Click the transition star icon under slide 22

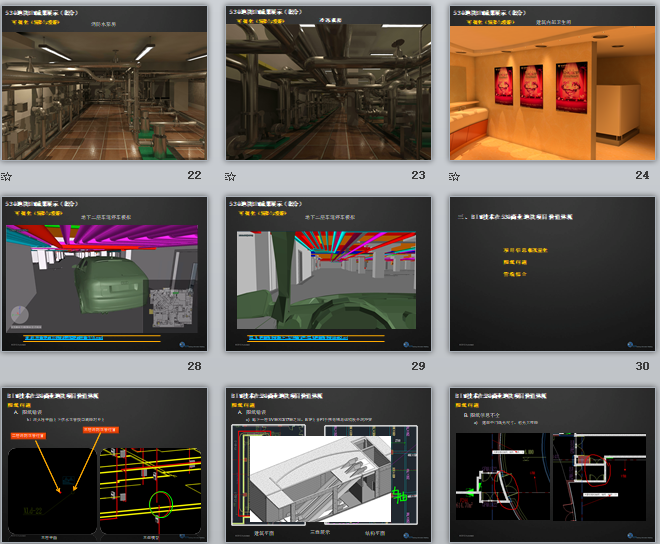[x=7, y=176]
